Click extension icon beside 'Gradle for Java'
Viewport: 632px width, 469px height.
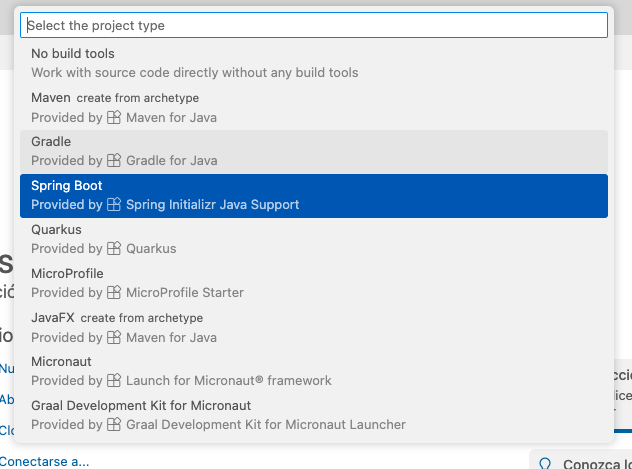[114, 160]
